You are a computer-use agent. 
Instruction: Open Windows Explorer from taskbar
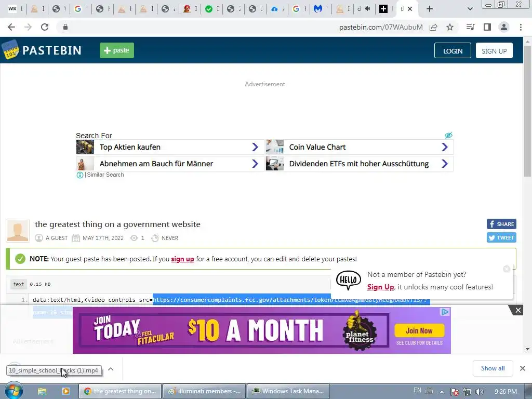(x=42, y=391)
